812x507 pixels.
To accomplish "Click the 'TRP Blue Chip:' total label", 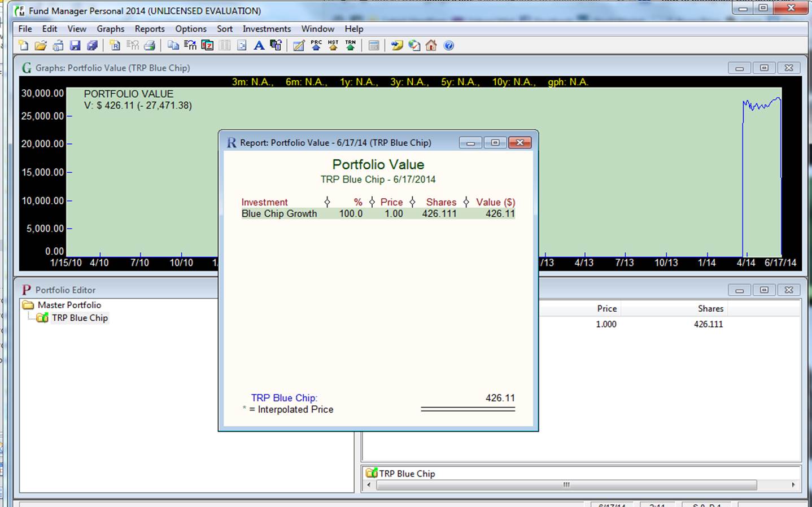I will (x=284, y=398).
